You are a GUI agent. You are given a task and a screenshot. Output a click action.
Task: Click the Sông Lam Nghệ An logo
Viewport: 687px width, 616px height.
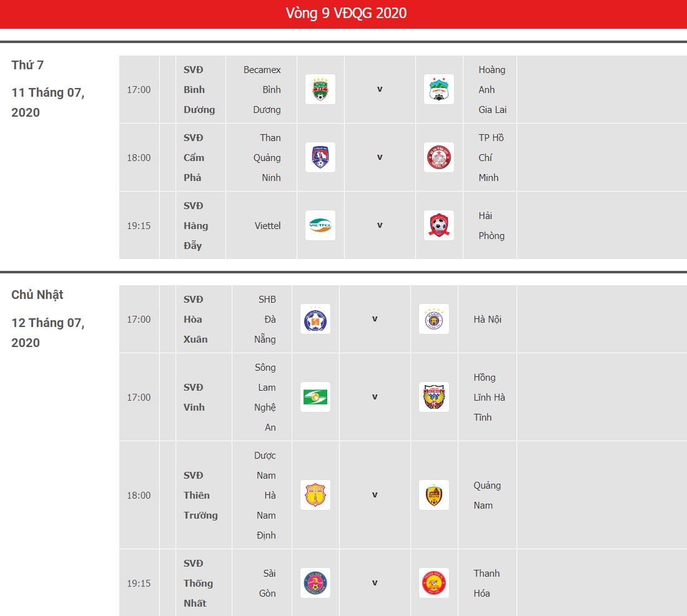[315, 397]
